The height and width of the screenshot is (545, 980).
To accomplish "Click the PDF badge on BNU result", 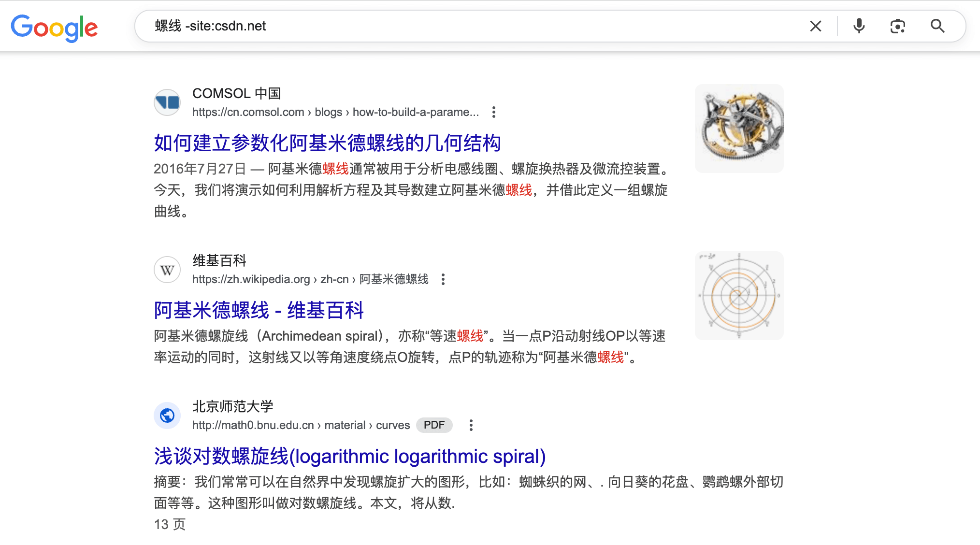I will coord(434,425).
